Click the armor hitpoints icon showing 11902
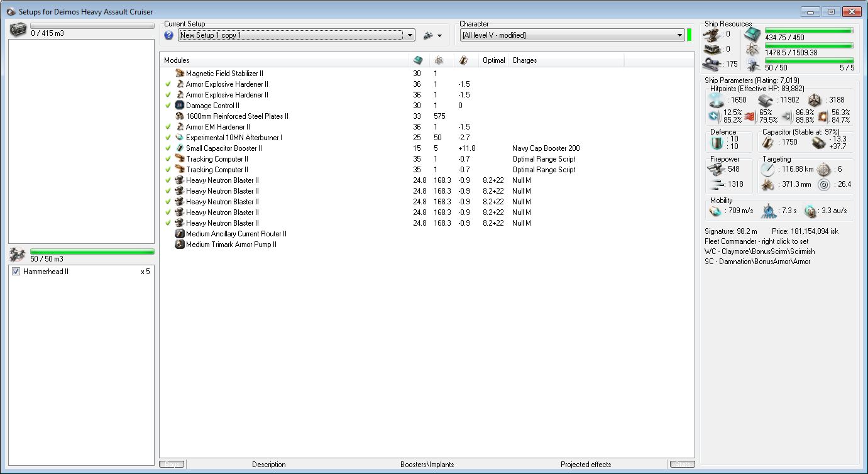868x474 pixels. tap(764, 99)
